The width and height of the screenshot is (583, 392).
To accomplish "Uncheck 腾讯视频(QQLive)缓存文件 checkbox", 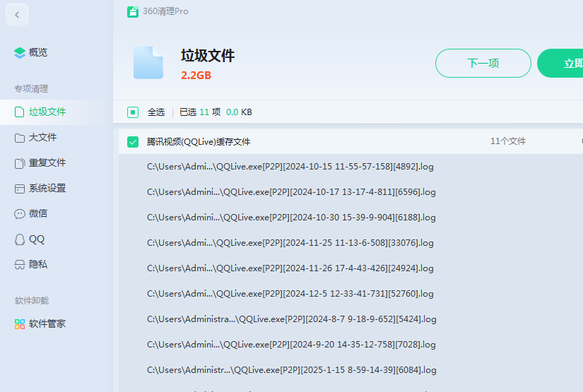I will tap(133, 142).
